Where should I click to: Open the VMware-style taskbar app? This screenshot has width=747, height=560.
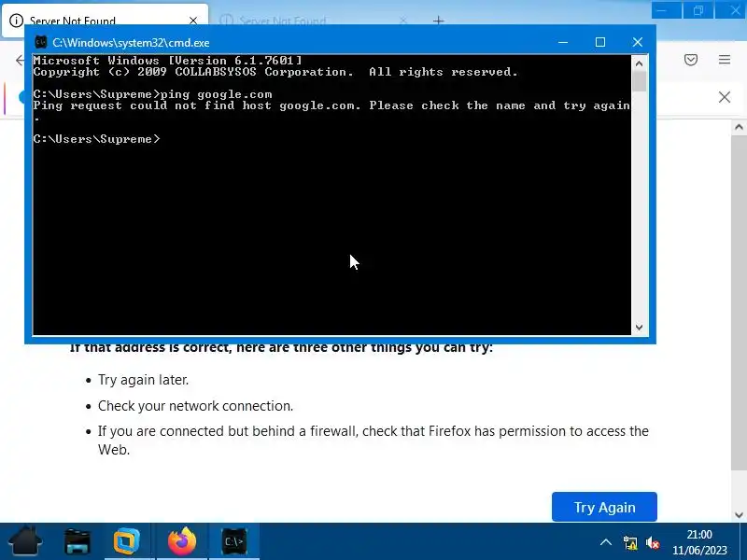coord(127,541)
